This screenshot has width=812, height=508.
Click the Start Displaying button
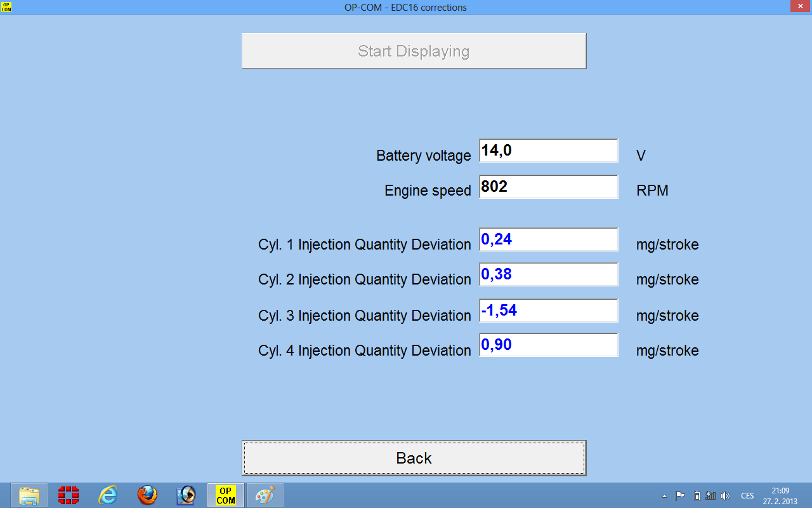[x=414, y=51]
